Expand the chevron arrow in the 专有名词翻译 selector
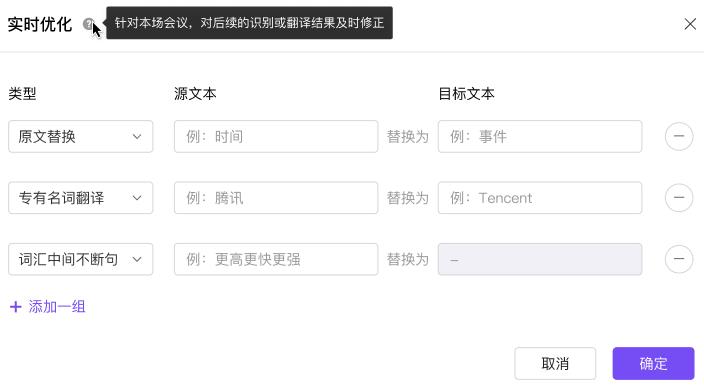This screenshot has height=389, width=704. tap(137, 198)
